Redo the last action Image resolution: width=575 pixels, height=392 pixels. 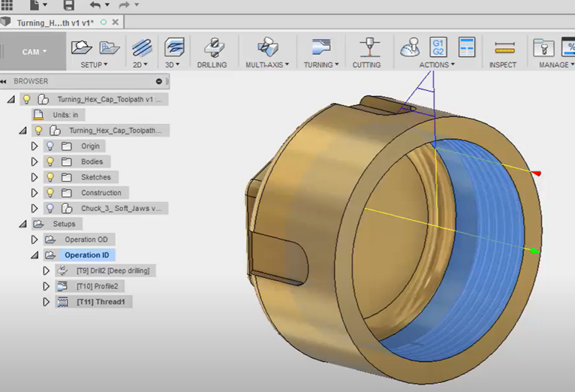pos(125,5)
